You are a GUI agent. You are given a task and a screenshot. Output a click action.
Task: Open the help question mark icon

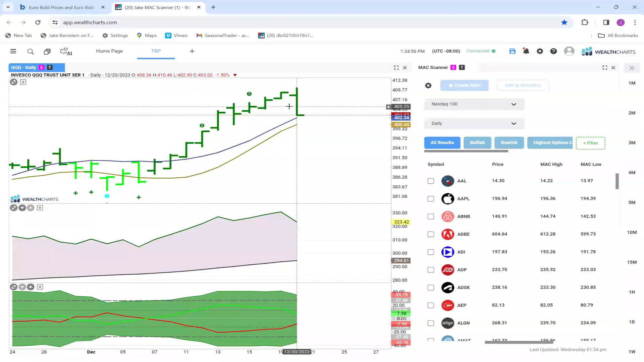(553, 51)
